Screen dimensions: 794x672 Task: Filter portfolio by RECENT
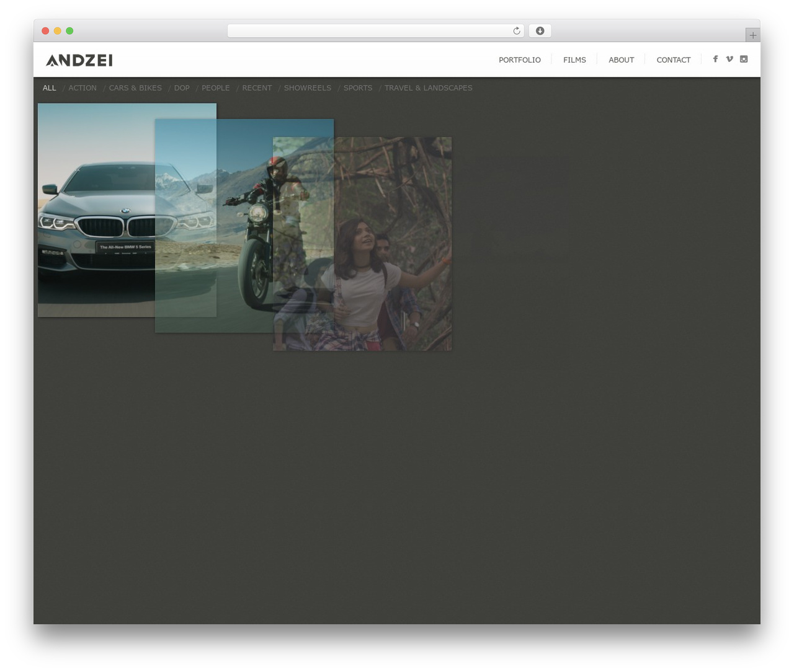257,88
